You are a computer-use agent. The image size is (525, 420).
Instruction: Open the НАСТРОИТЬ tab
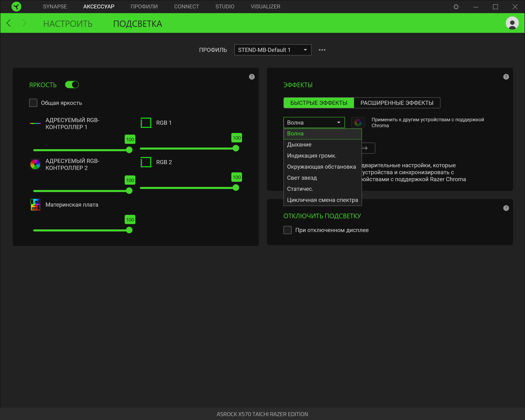[68, 24]
